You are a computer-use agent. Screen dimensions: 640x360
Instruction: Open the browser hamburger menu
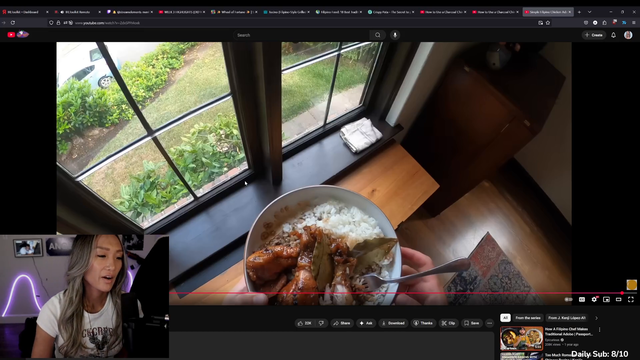pyautogui.click(x=634, y=23)
